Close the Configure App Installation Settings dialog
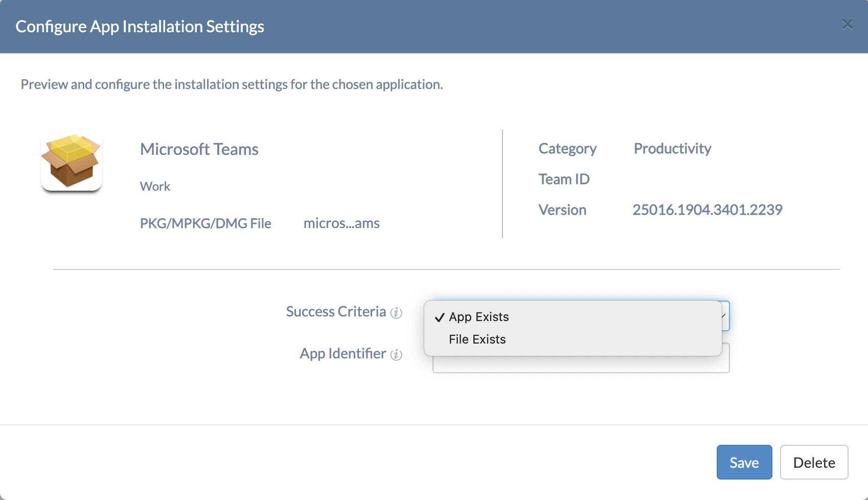 pyautogui.click(x=847, y=25)
